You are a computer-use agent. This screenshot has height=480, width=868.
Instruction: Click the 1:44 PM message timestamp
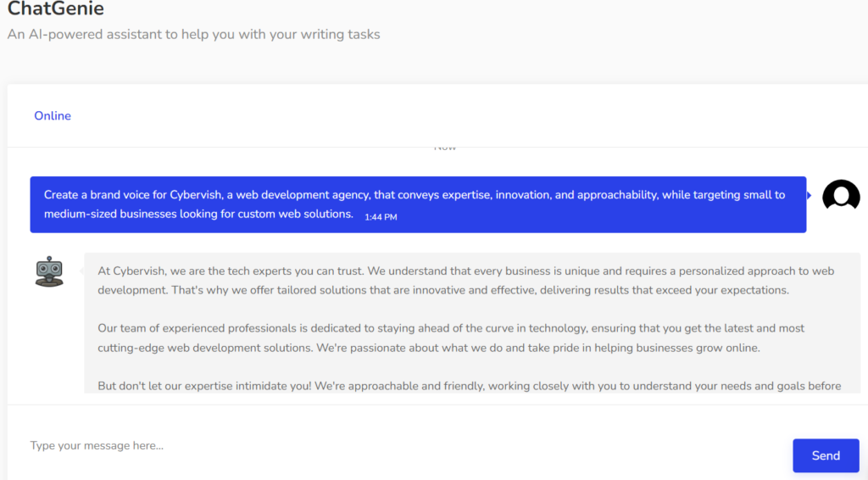click(381, 217)
